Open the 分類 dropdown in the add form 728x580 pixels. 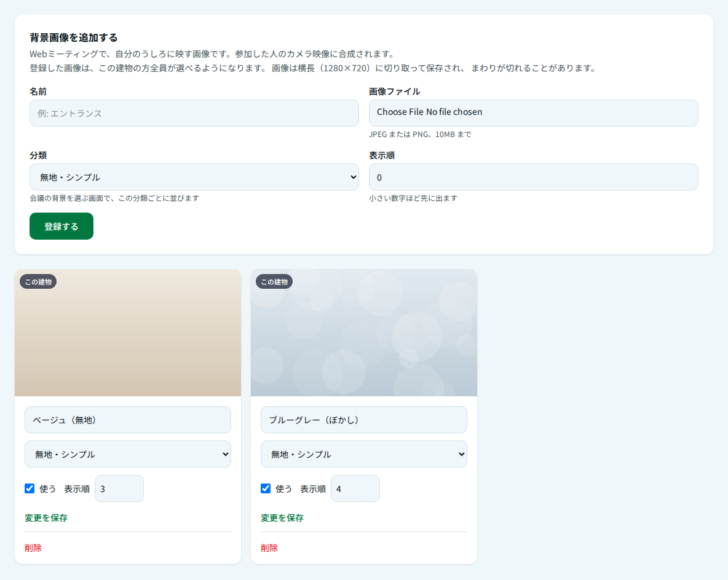tap(194, 177)
